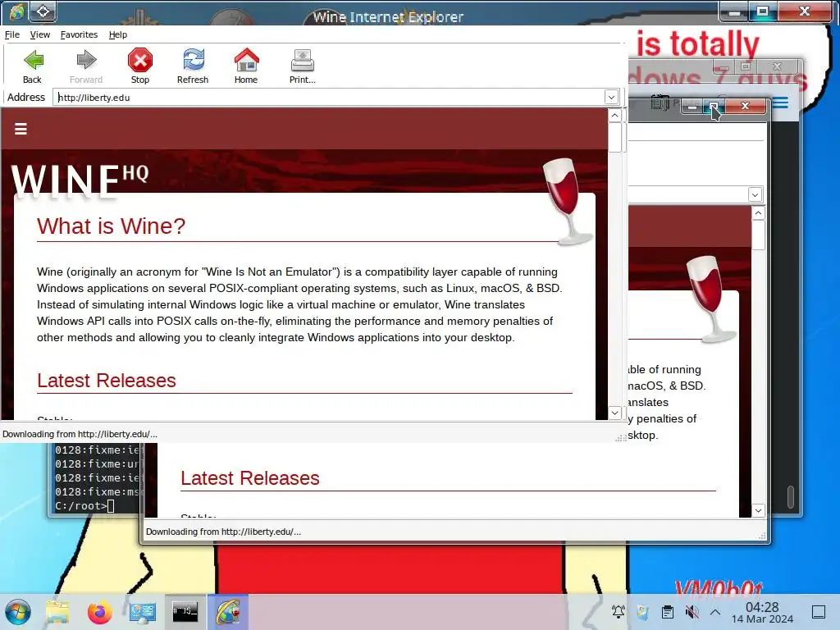
Task: Go to the Home page
Action: point(246,66)
